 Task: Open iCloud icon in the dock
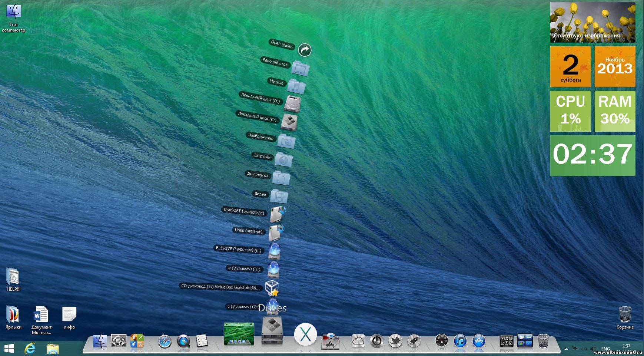[358, 341]
